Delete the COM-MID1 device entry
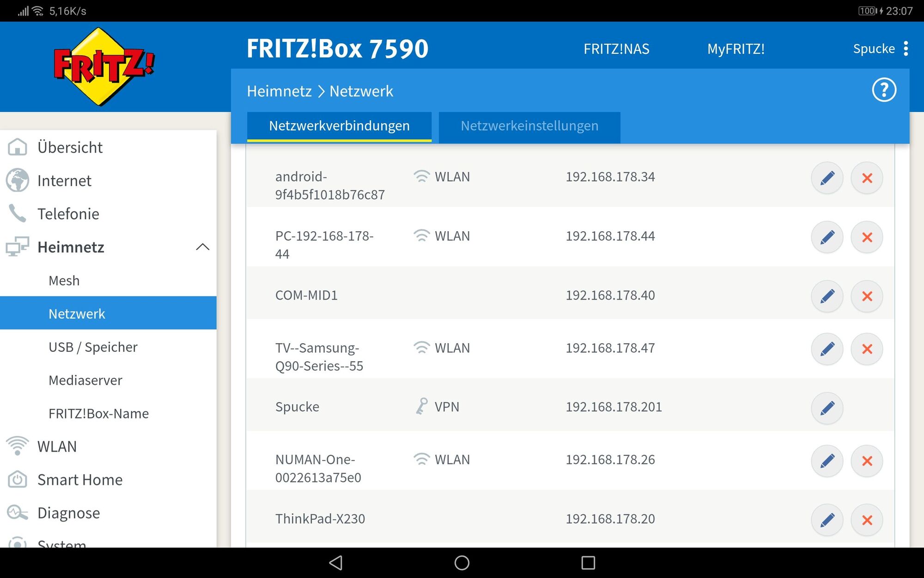 point(867,296)
